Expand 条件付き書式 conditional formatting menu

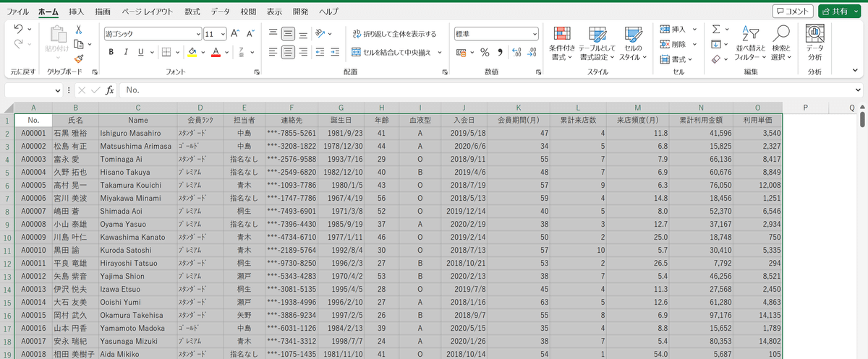(x=561, y=43)
